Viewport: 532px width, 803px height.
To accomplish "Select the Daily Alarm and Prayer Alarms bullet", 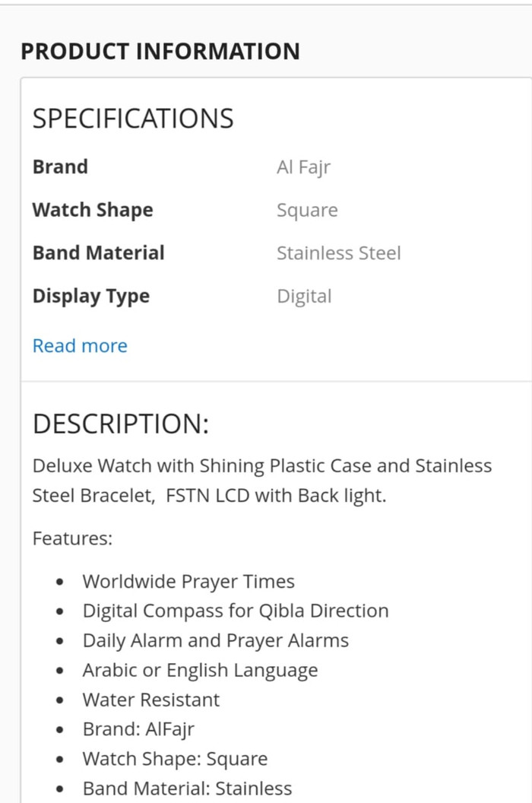I will pos(216,641).
